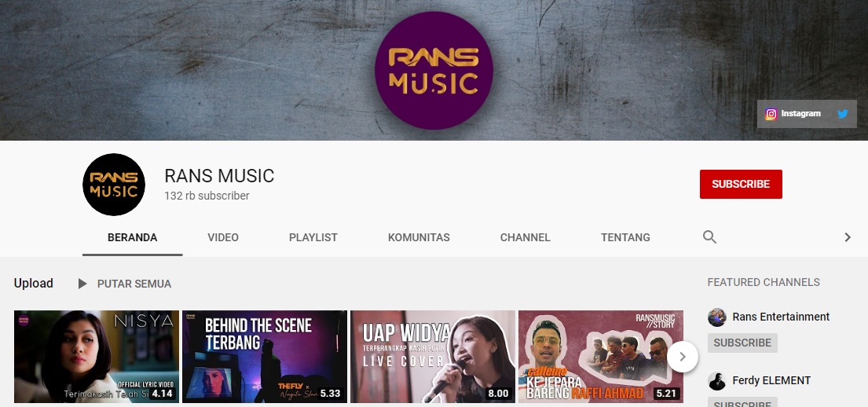The width and height of the screenshot is (868, 407).
Task: Open the Rans Entertainment featured channel
Action: tap(781, 317)
